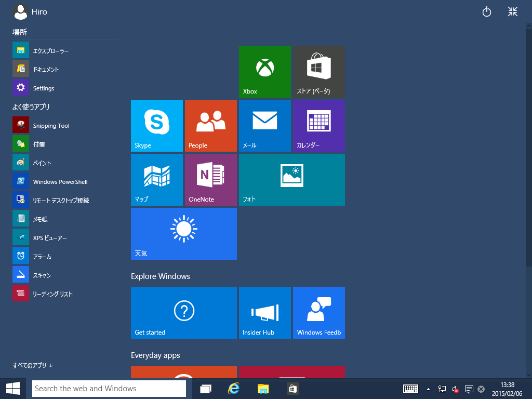532x399 pixels.
Task: Click the リーディング リスト icon
Action: point(21,293)
